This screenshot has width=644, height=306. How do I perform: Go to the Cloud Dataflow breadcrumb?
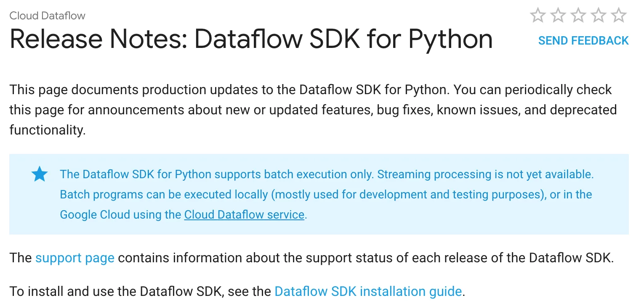pos(47,16)
